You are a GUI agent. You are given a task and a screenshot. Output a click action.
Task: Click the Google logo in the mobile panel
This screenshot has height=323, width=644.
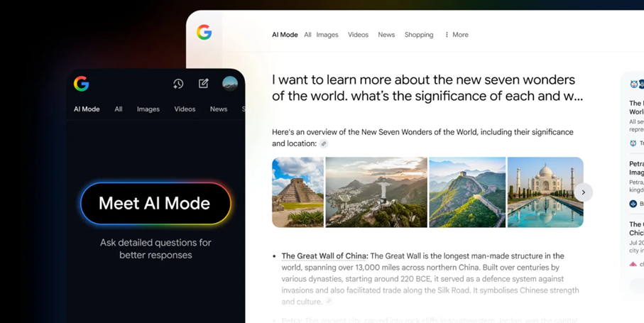(x=82, y=84)
